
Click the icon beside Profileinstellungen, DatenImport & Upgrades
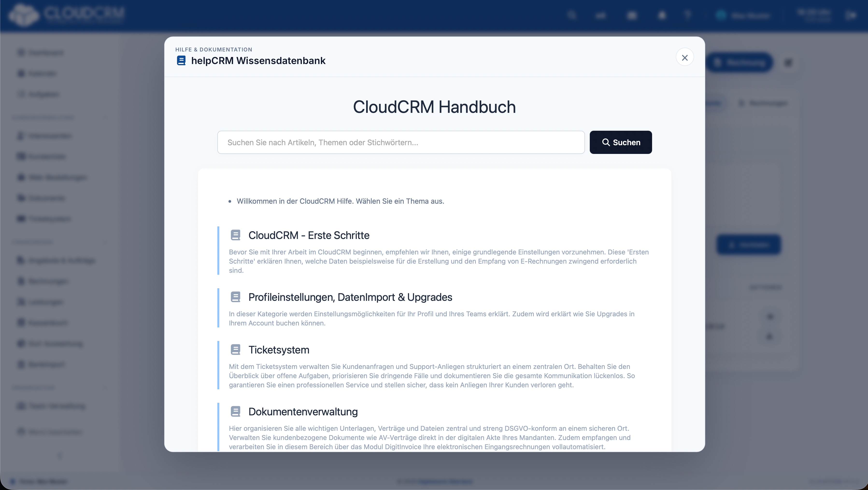[235, 297]
